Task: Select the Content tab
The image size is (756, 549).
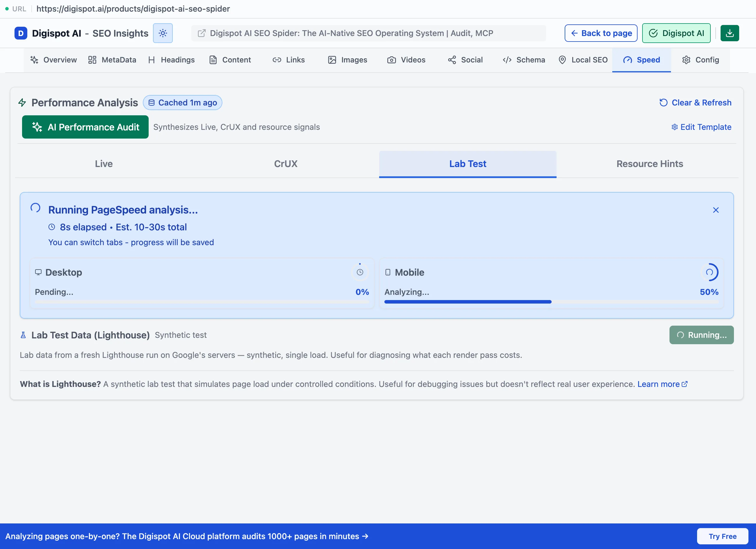Action: [230, 60]
